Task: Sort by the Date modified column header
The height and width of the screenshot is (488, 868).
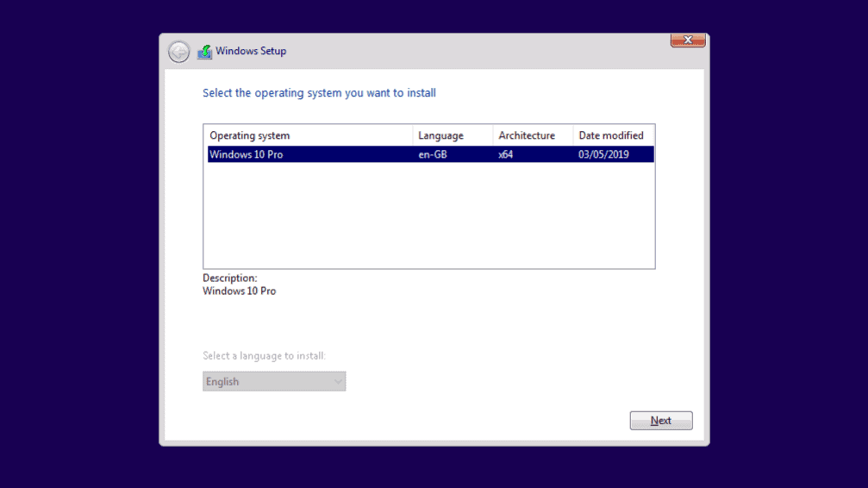Action: (x=613, y=135)
